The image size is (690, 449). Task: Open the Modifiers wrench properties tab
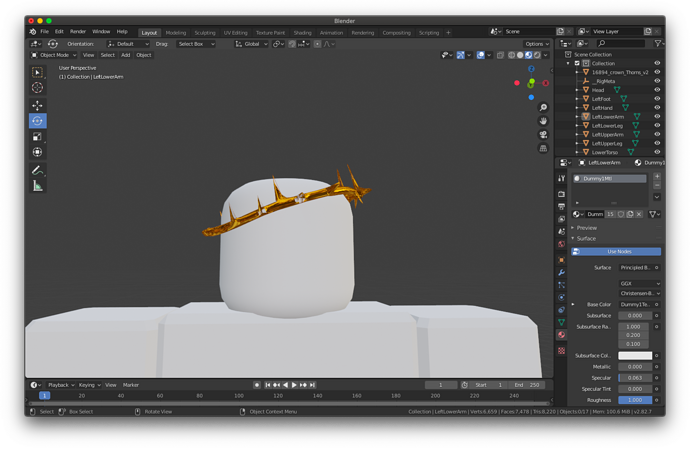click(562, 272)
